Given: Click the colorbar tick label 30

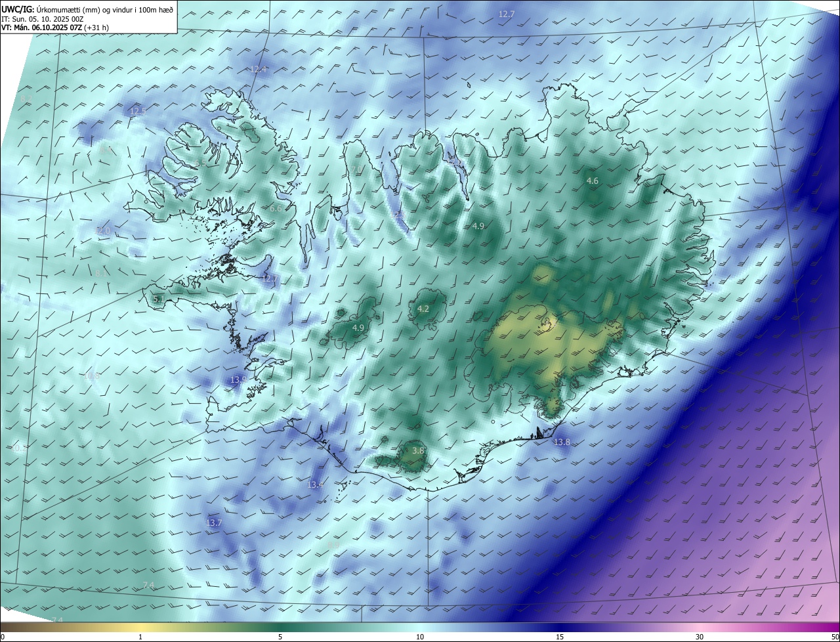Looking at the screenshot, I should coord(700,637).
